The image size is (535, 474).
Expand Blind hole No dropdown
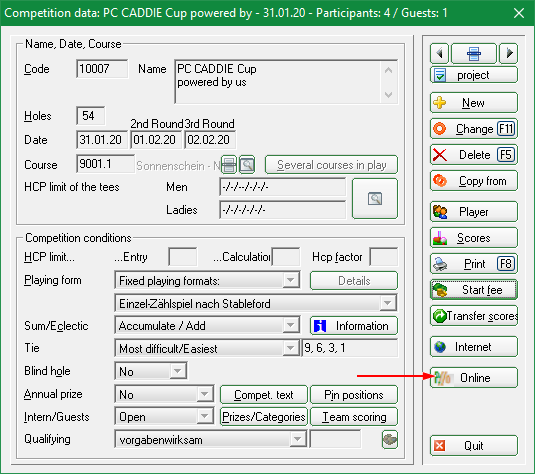tap(177, 371)
